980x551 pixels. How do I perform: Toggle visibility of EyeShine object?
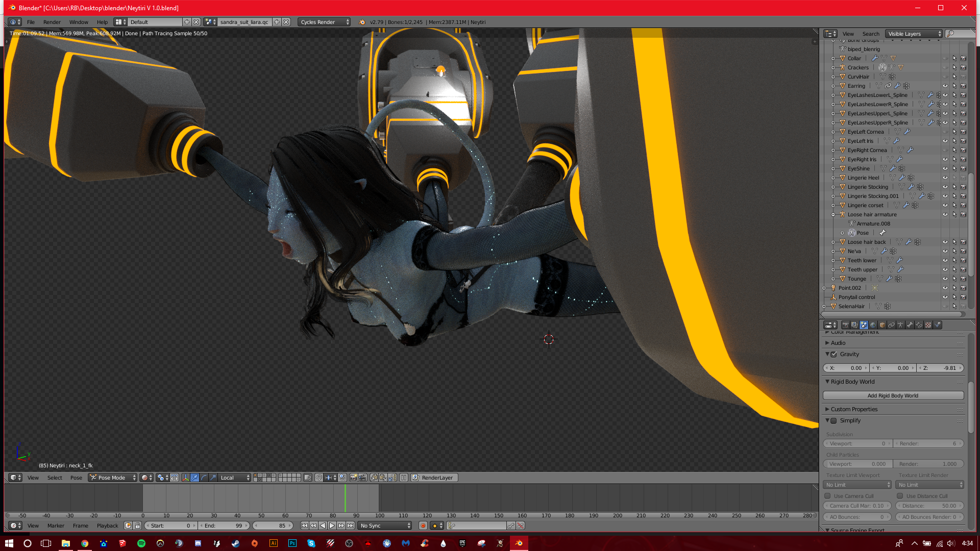945,168
